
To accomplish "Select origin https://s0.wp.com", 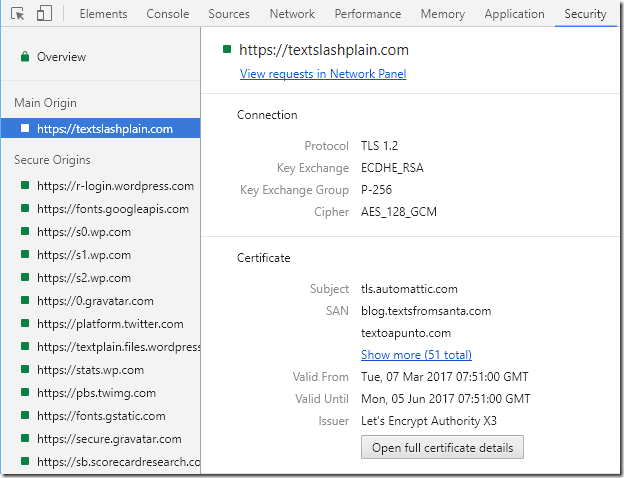I will tap(101, 232).
